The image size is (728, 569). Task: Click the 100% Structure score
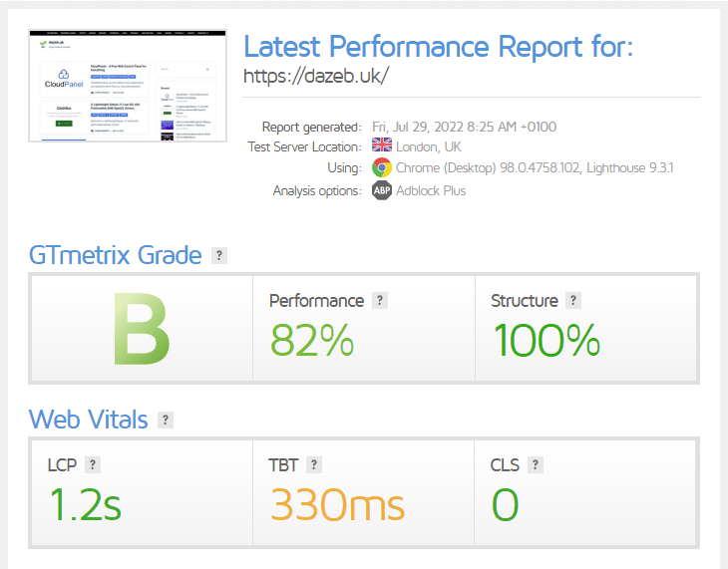(x=546, y=340)
